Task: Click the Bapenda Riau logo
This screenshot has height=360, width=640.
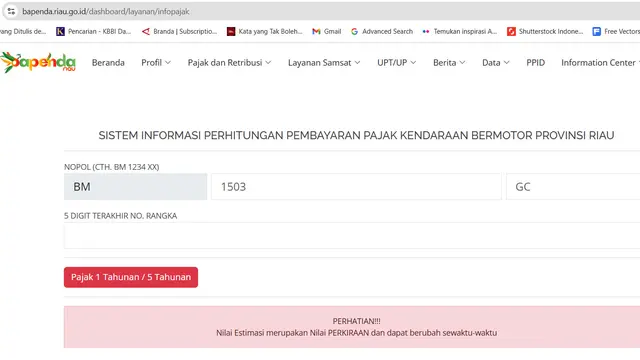Action: (x=38, y=62)
